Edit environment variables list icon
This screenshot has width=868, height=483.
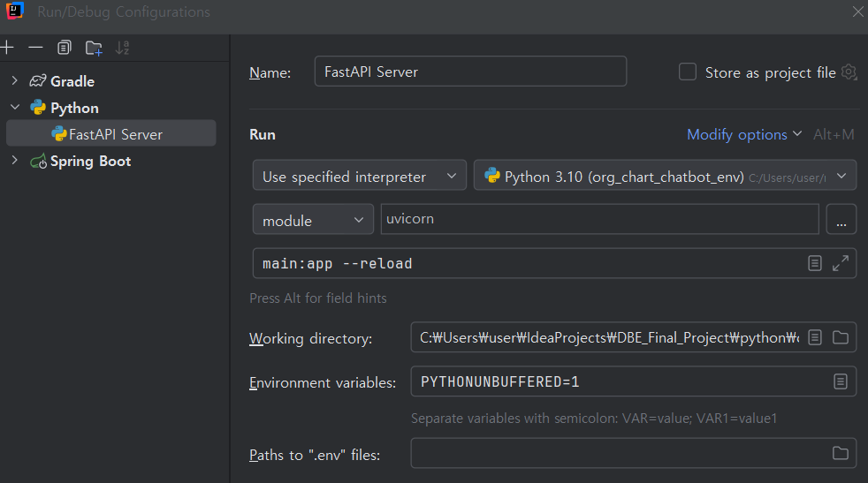click(x=841, y=381)
